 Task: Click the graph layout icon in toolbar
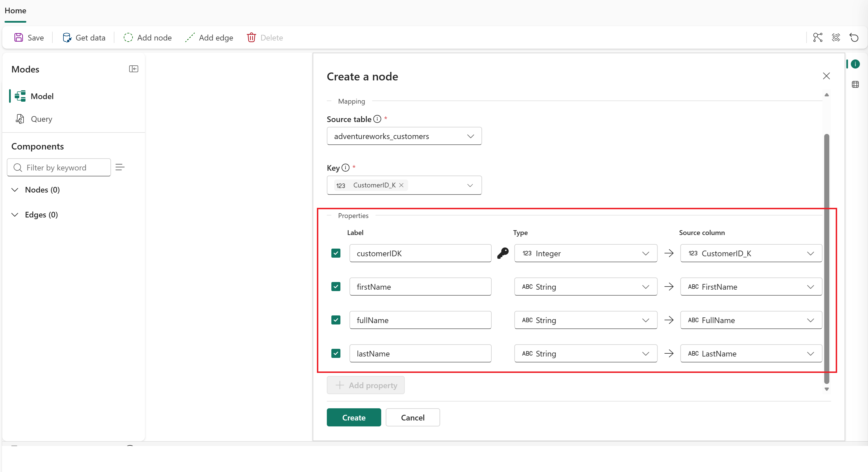pos(818,37)
